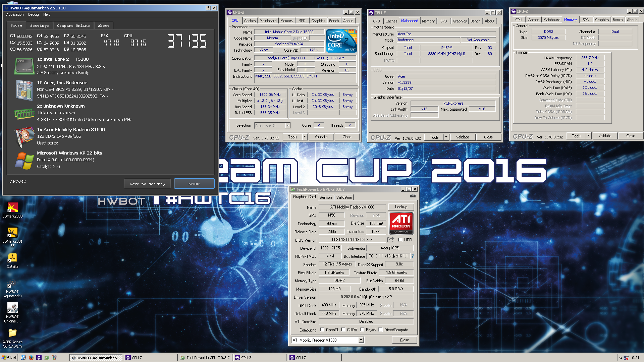The height and width of the screenshot is (362, 644).
Task: Open the Application menu in Aquamark
Action: pos(15,14)
